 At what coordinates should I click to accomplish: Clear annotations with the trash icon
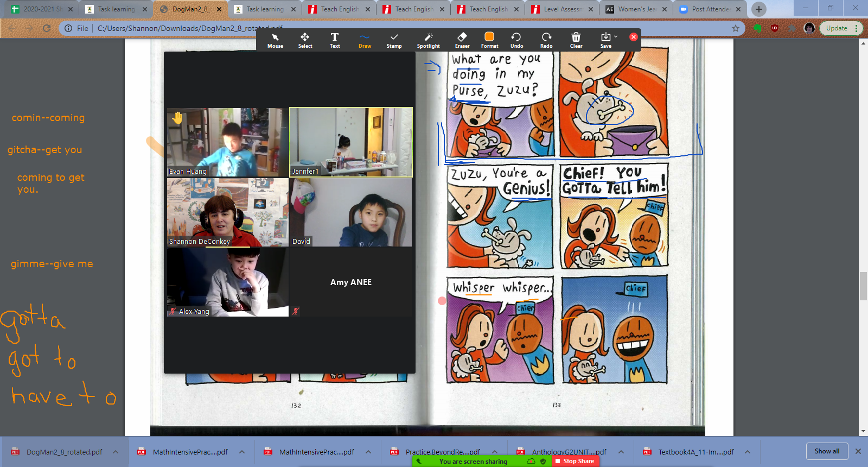[x=576, y=40]
